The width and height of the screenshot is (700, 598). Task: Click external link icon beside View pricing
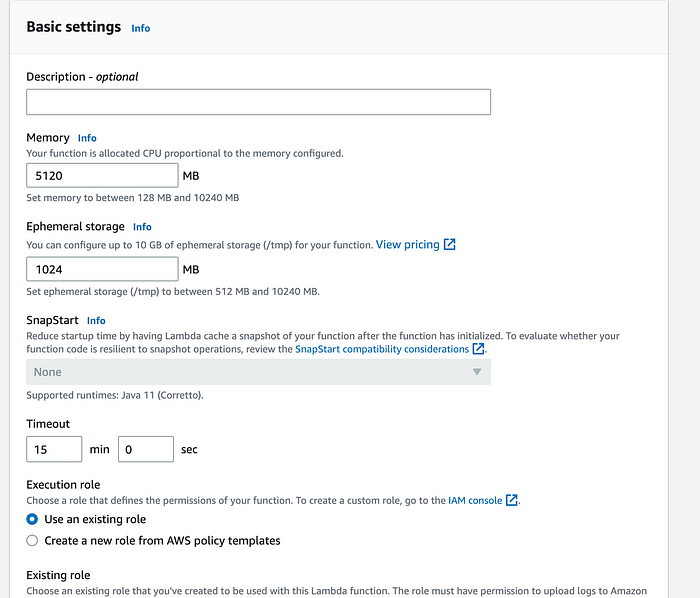tap(450, 244)
